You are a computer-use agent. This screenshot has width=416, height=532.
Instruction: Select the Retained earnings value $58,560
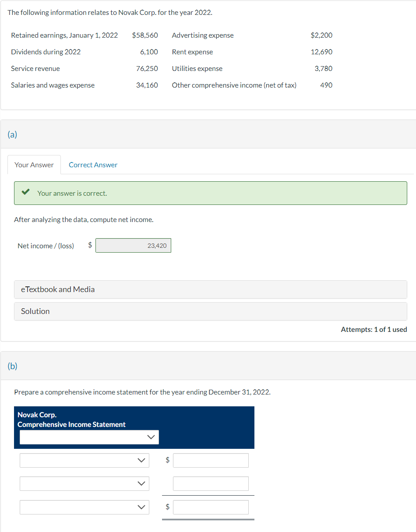pos(145,35)
